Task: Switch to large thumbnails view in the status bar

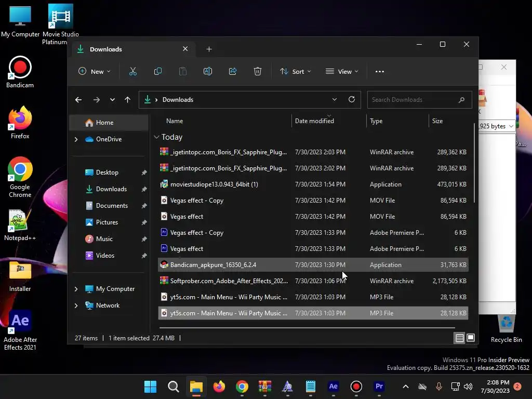Action: 471,338
